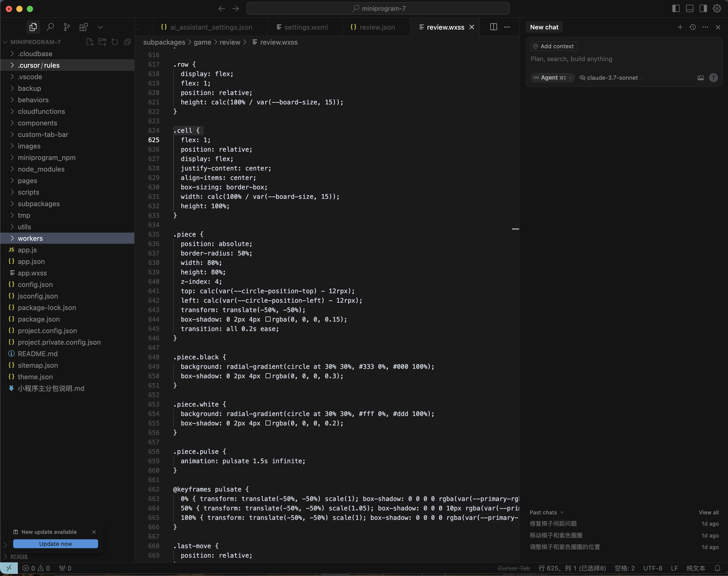
Task: Toggle Cursor Tab in status bar
Action: 514,568
